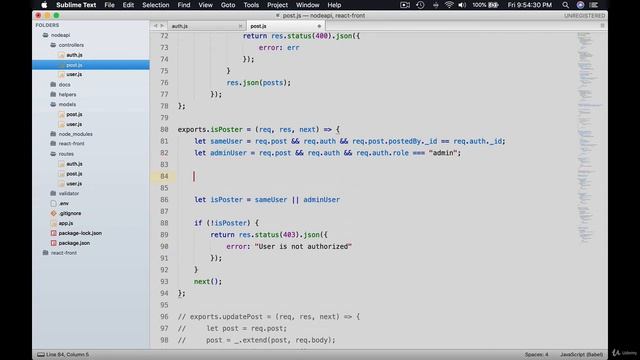Open post.js under models

pyautogui.click(x=74, y=114)
